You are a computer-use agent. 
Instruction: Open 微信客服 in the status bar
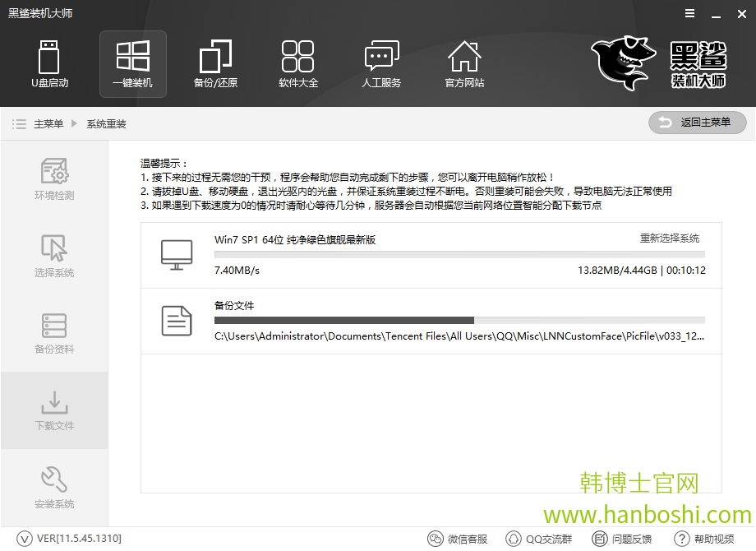(457, 539)
